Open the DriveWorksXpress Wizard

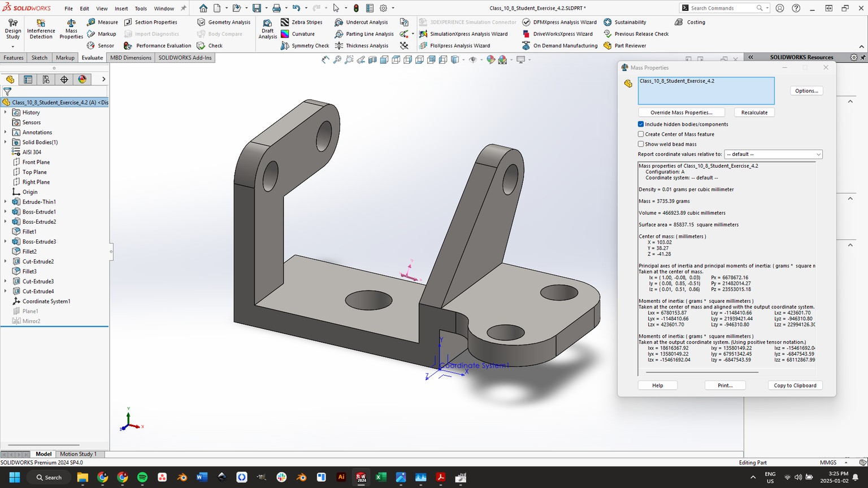tap(557, 34)
